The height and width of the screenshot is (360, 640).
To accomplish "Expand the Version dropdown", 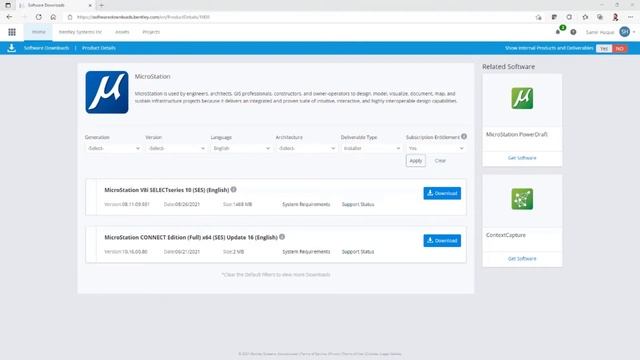I will (176, 148).
